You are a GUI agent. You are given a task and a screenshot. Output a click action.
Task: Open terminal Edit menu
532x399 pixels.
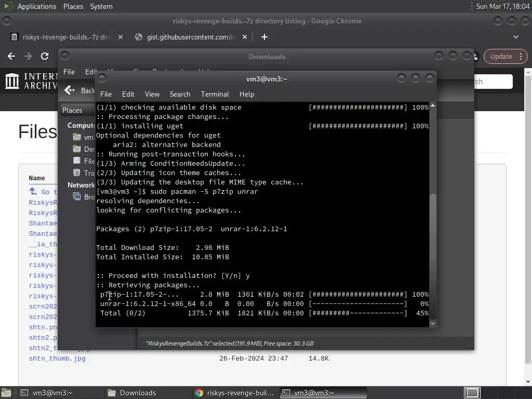tap(128, 94)
